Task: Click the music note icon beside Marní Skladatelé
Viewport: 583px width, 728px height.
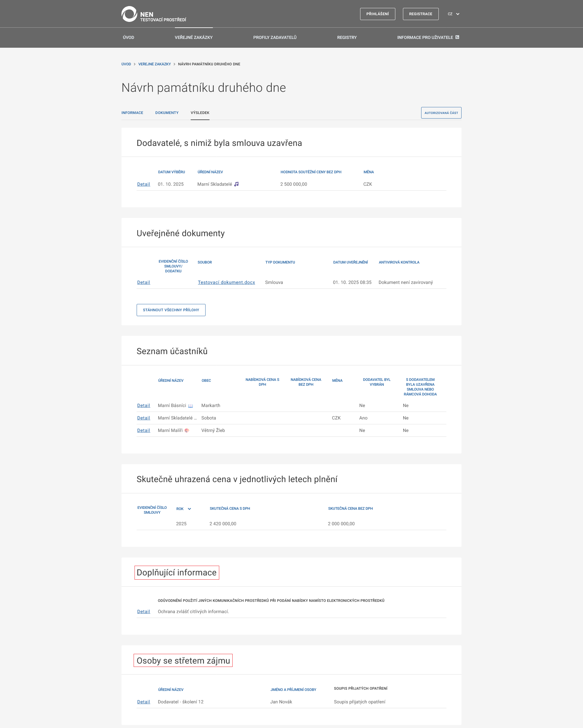Action: pos(237,184)
